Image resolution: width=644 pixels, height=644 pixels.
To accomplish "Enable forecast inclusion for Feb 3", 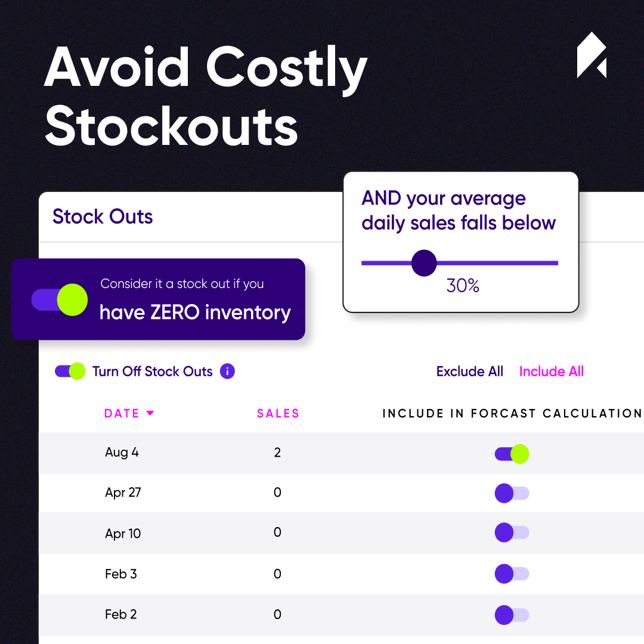I will coord(512,574).
